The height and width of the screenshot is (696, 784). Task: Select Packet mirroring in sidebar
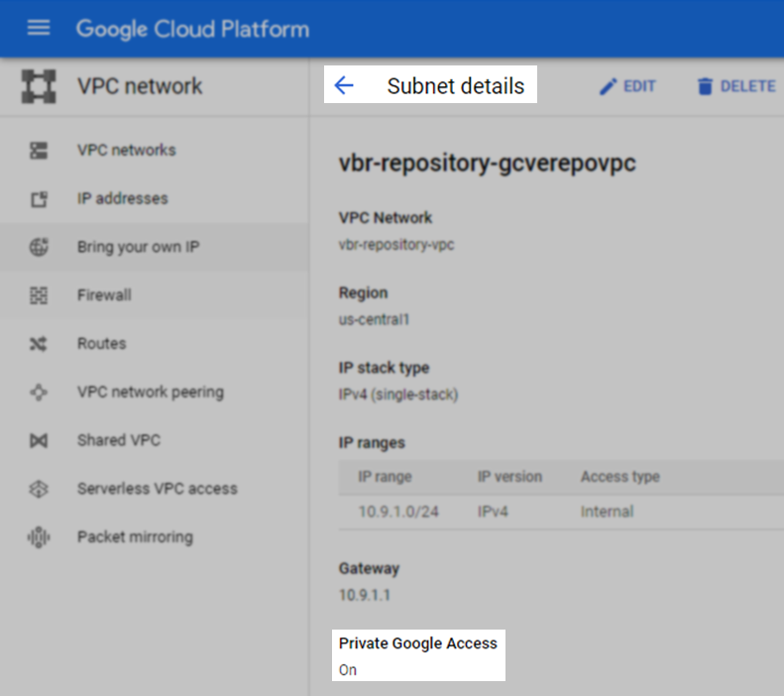pyautogui.click(x=135, y=537)
